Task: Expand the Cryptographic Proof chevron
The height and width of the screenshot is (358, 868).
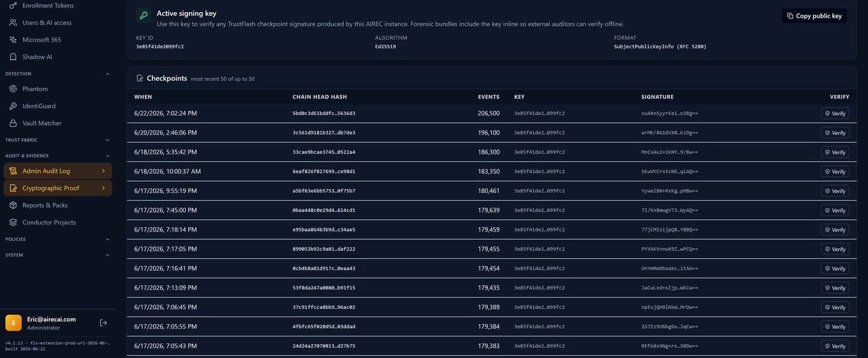Action: [104, 188]
